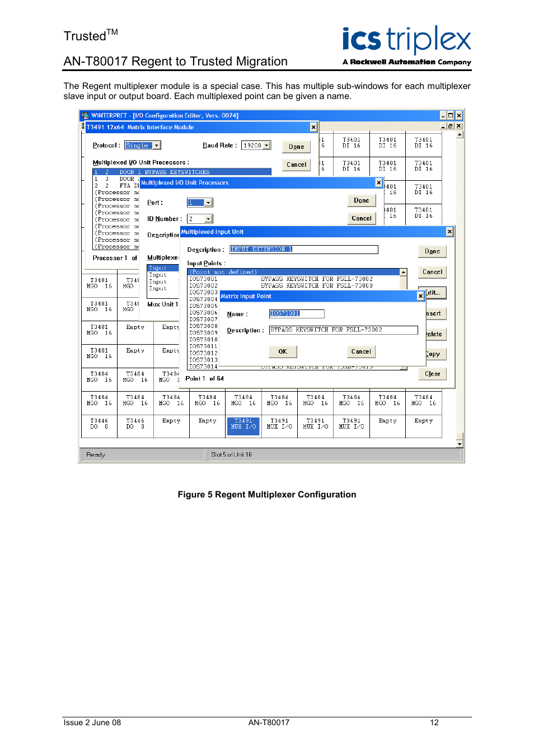Minimize the WINTERPRET main window
The image size is (534, 756).
tap(443, 116)
